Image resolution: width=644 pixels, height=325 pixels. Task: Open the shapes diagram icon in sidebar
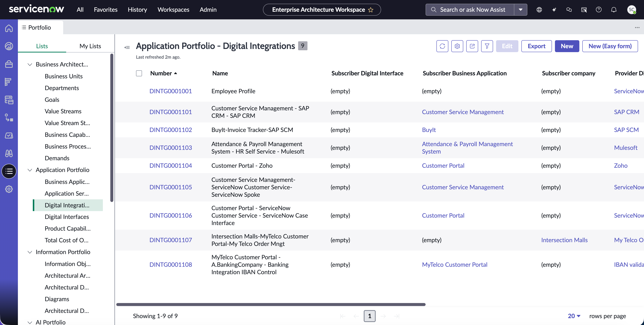[9, 118]
